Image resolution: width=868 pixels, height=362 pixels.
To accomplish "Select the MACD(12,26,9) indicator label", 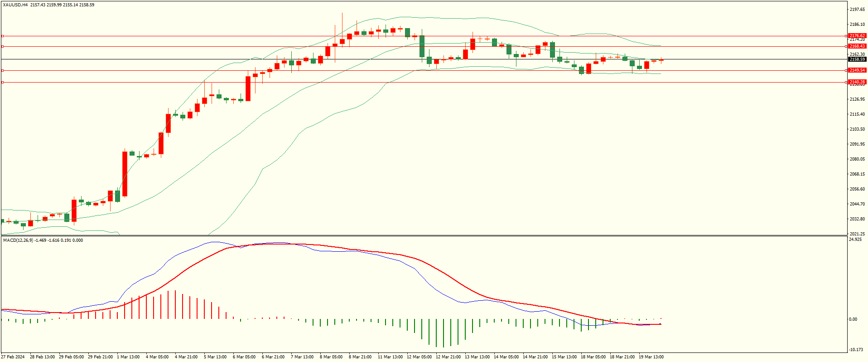I will [x=18, y=240].
